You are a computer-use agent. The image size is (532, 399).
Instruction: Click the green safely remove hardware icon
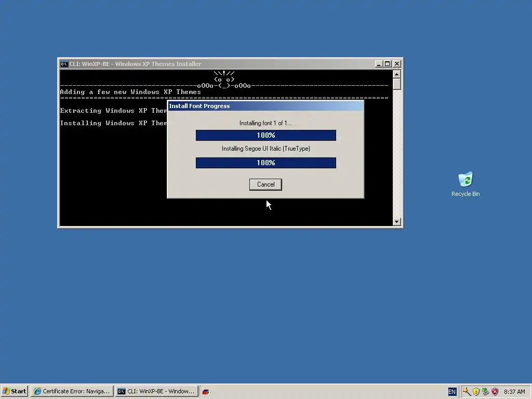click(486, 392)
